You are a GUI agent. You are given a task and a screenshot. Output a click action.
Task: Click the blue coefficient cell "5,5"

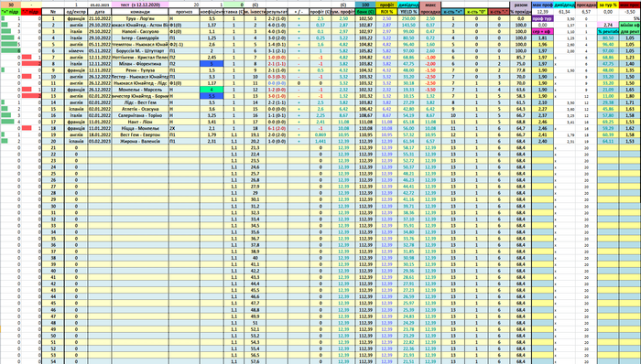point(212,96)
